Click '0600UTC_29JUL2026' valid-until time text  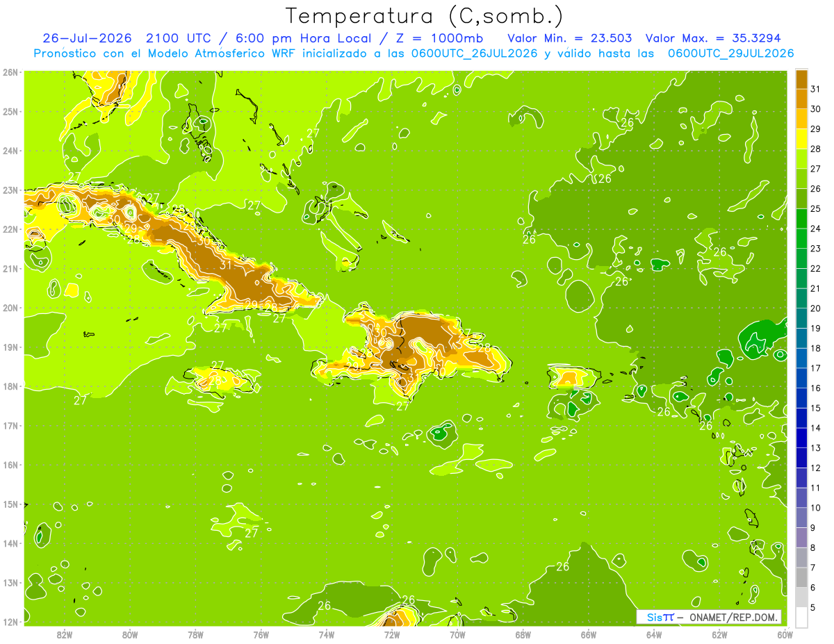(730, 53)
